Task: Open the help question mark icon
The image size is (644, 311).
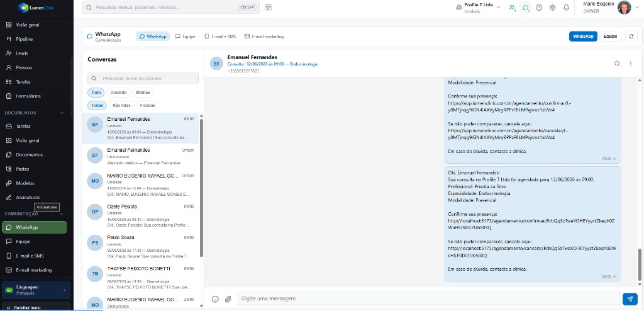Action: (539, 8)
